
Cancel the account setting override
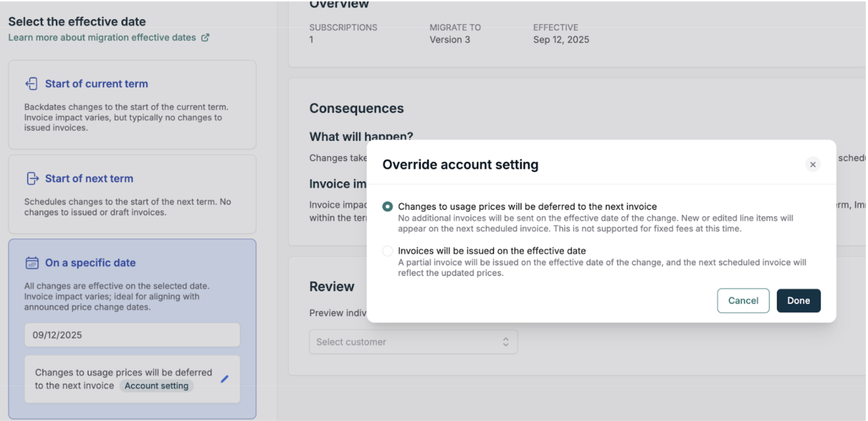(x=743, y=300)
